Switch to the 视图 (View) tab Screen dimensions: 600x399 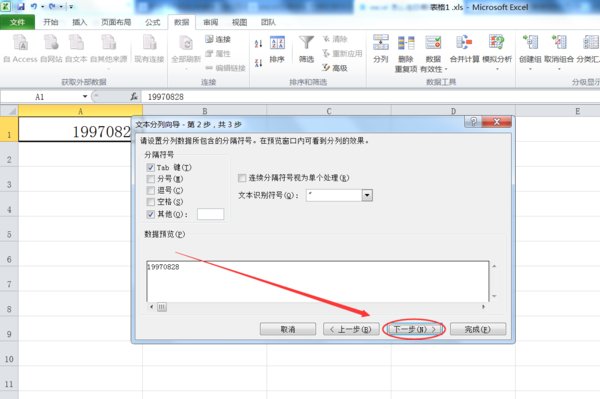(240, 22)
